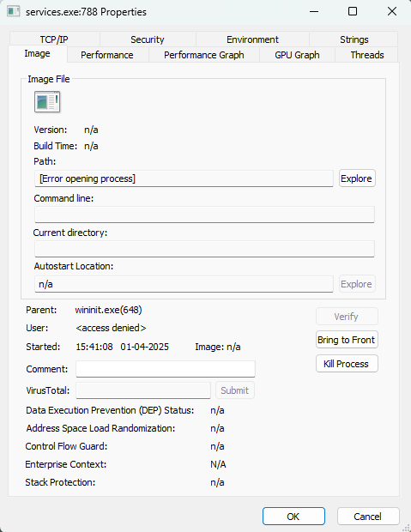Switch to the TCP/IP tab
Screen dimensions: 411x532
54,39
